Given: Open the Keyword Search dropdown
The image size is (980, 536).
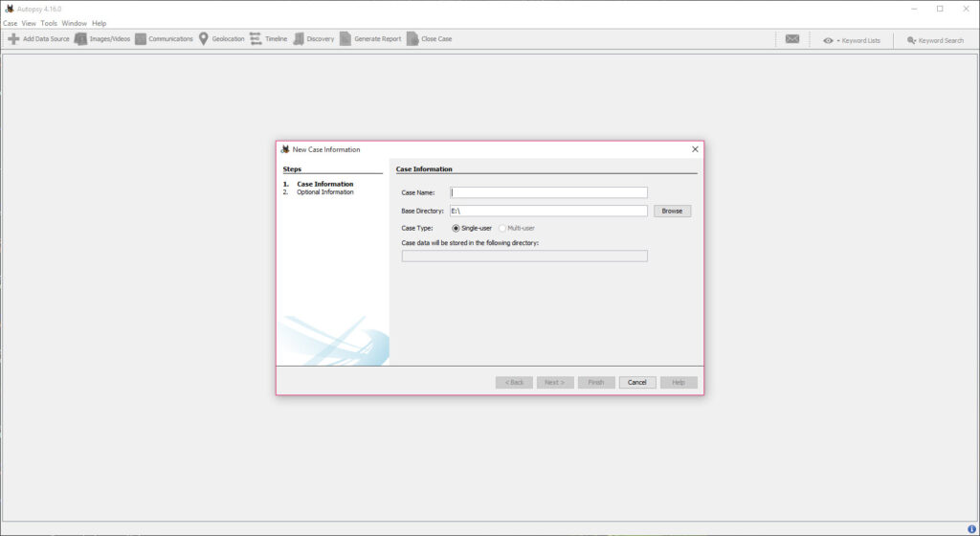Looking at the screenshot, I should coord(935,40).
